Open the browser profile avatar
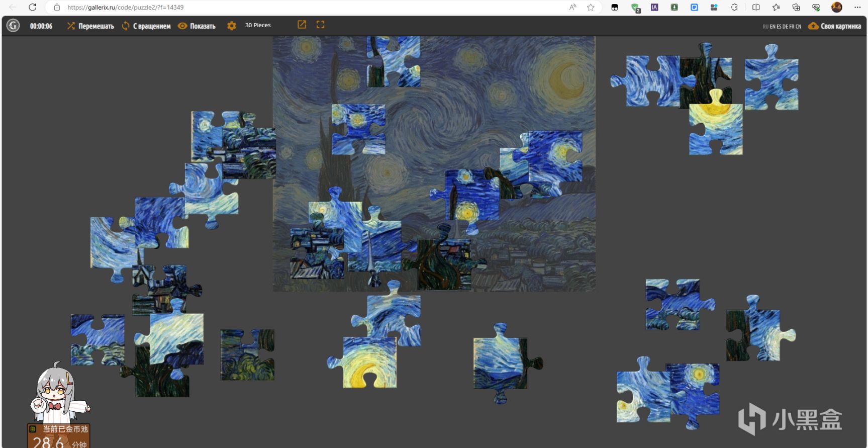This screenshot has width=868, height=448. 837,7
